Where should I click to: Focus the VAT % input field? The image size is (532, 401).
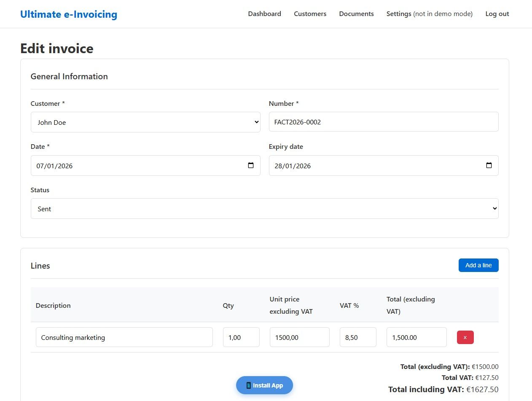pyautogui.click(x=357, y=337)
